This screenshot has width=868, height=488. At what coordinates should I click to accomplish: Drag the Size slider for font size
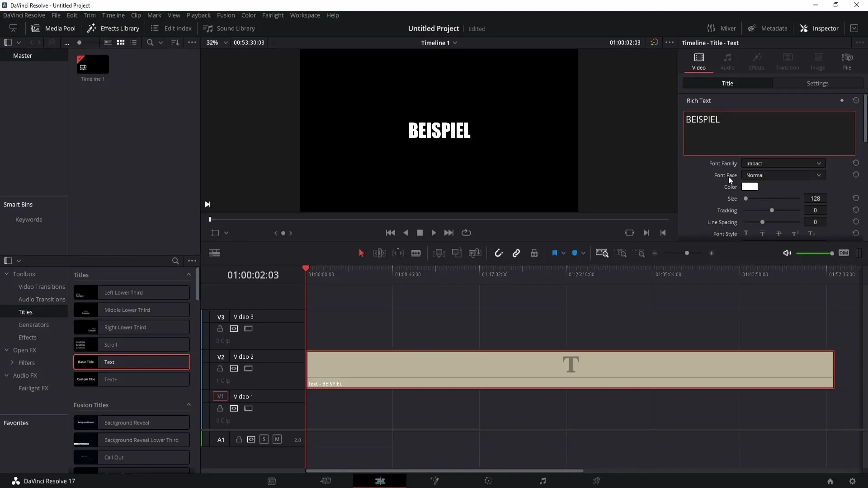click(746, 198)
